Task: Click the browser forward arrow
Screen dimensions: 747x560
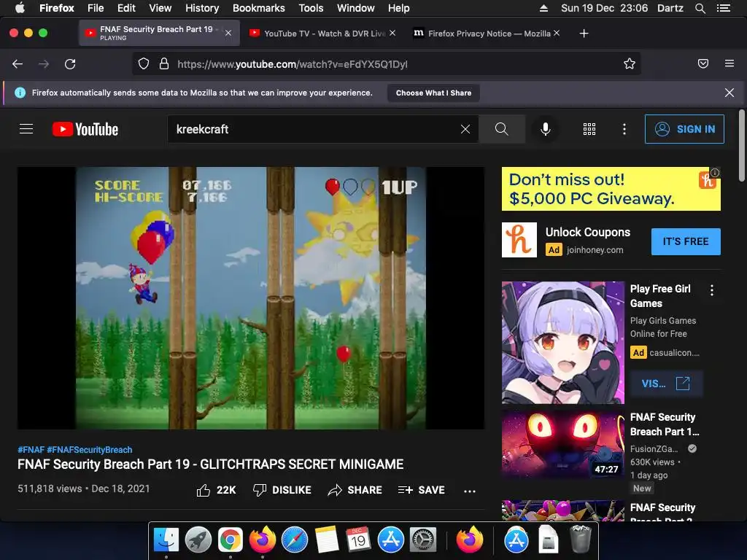Action: click(44, 64)
